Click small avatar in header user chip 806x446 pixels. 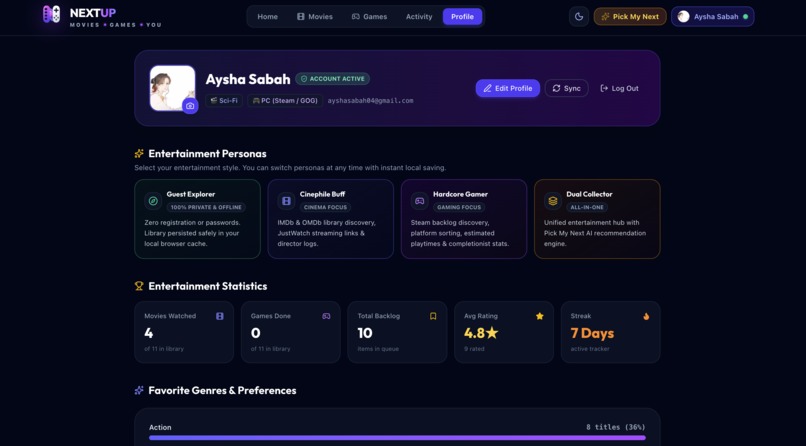(x=683, y=16)
